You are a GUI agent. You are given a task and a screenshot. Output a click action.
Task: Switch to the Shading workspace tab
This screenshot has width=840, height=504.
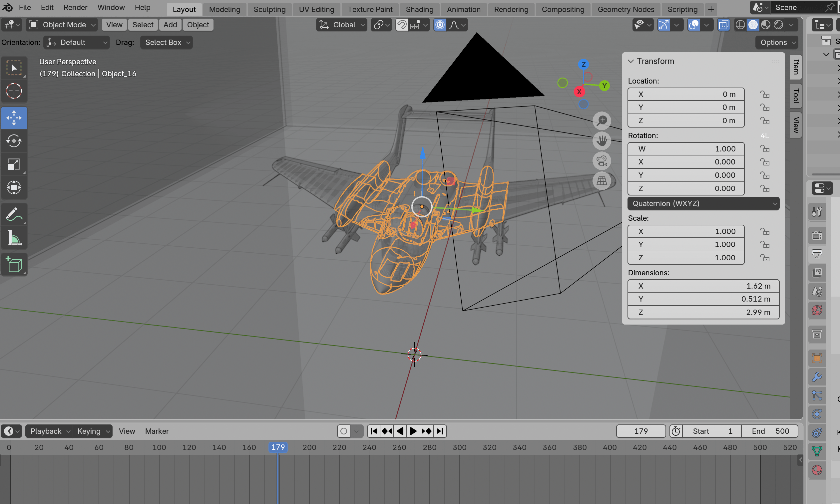tap(419, 9)
